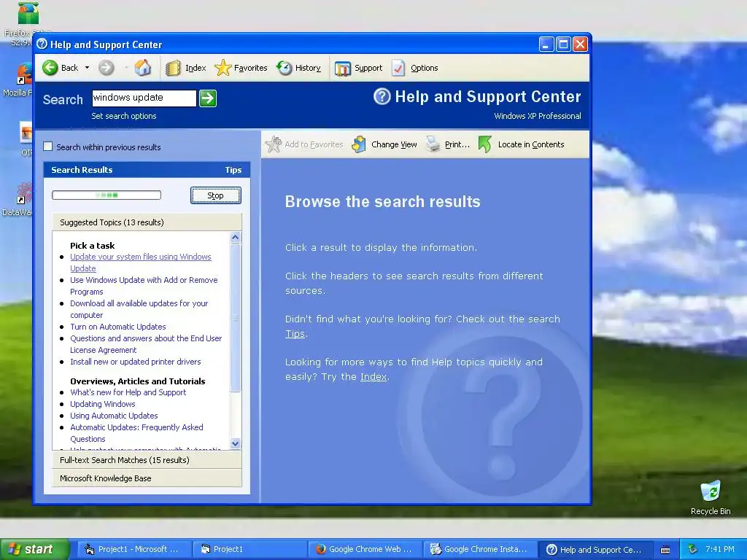The image size is (747, 560).
Task: Open Turn on Automatic Updates topic
Action: (x=118, y=327)
